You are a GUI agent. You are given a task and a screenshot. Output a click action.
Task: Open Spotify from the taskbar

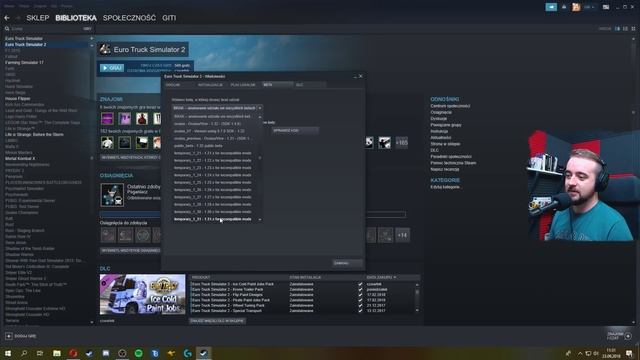138,353
